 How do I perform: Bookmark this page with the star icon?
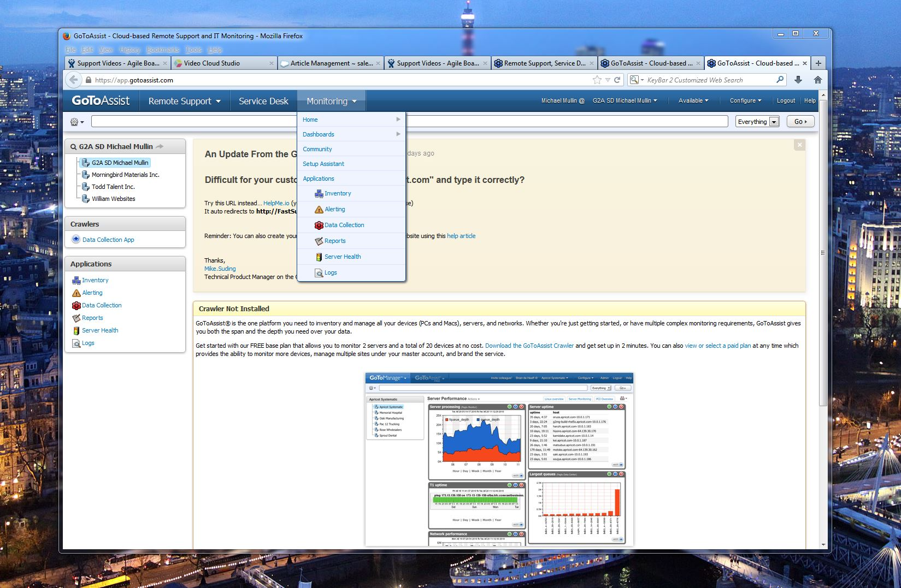[597, 80]
